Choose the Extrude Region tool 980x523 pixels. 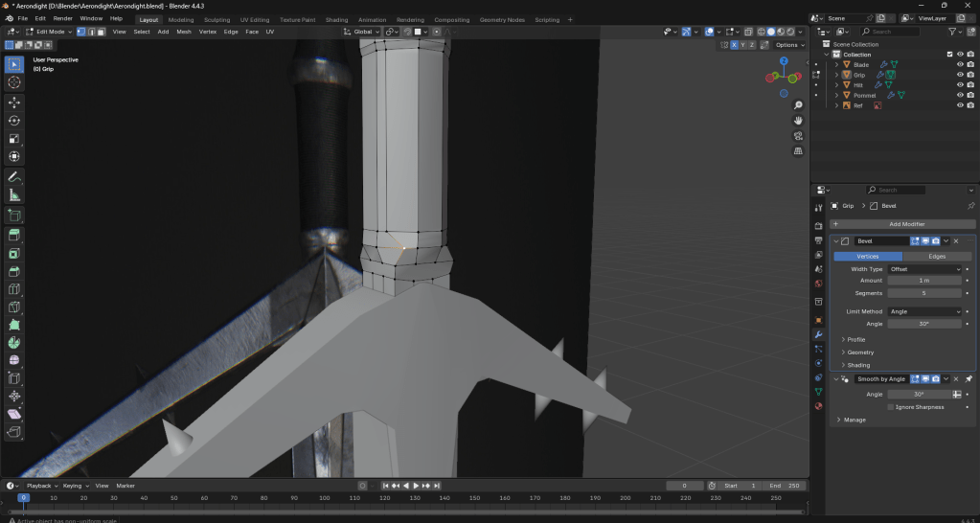[14, 235]
